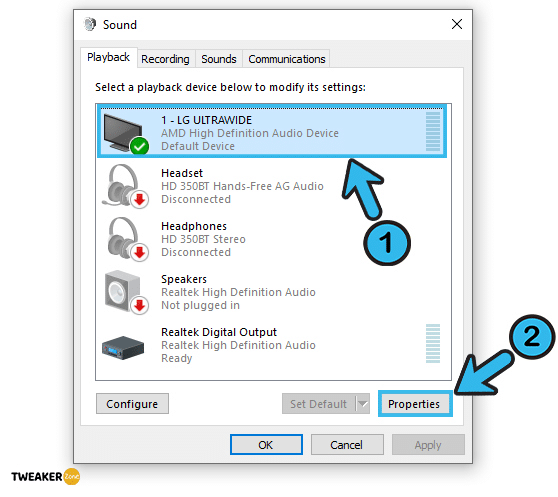This screenshot has height=497, width=558.
Task: Click the Realtek Digital Output device icon
Action: [x=123, y=347]
